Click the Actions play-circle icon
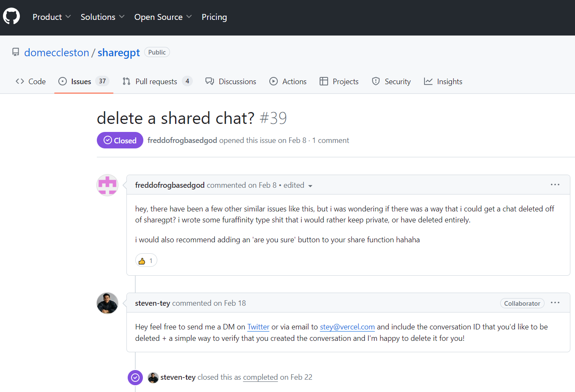The width and height of the screenshot is (575, 392). 274,81
